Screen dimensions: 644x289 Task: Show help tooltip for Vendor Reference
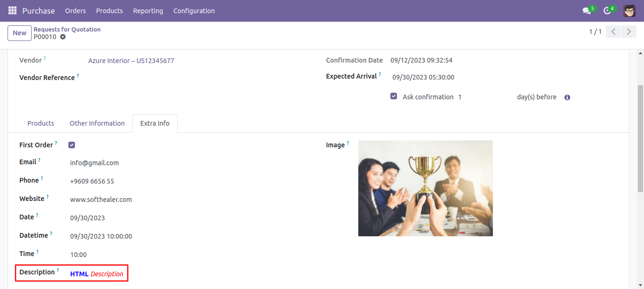pyautogui.click(x=78, y=75)
